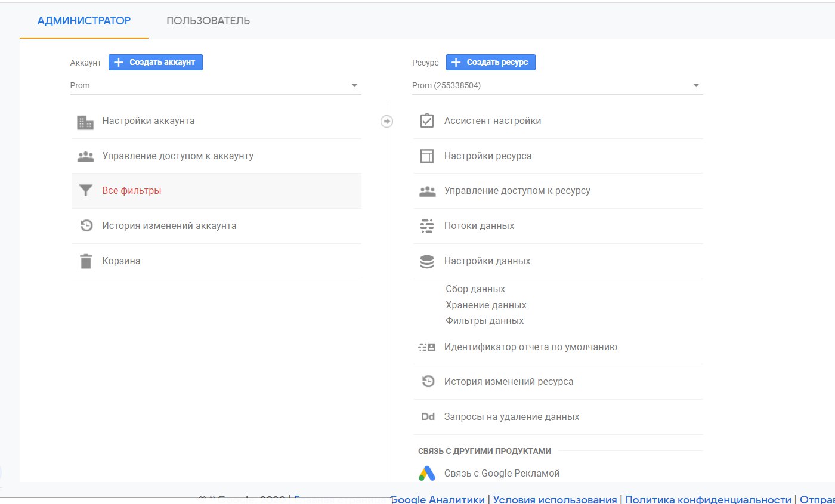
Task: Open Управление доступом к ресурсу
Action: click(558, 191)
